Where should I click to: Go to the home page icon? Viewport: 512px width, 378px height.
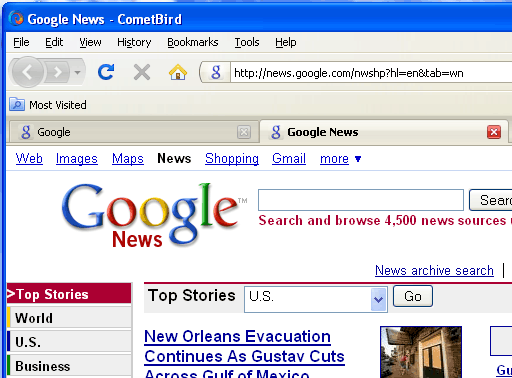pos(178,72)
